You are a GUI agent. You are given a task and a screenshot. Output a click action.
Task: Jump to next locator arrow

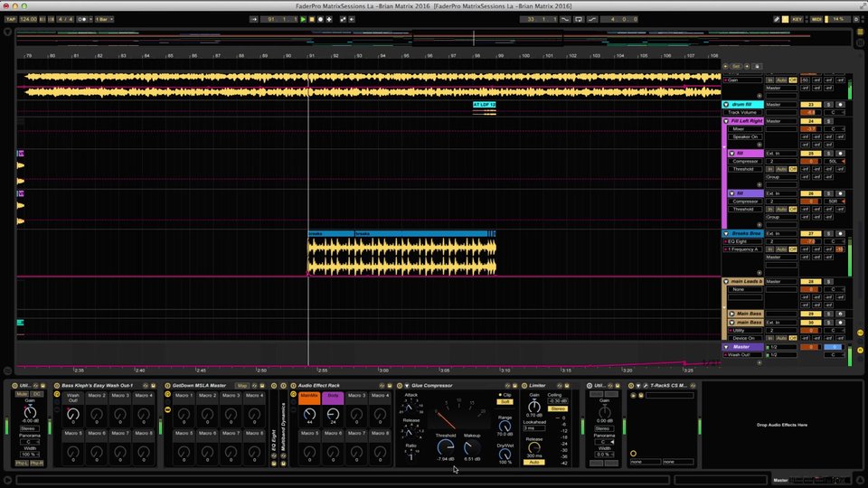[747, 66]
